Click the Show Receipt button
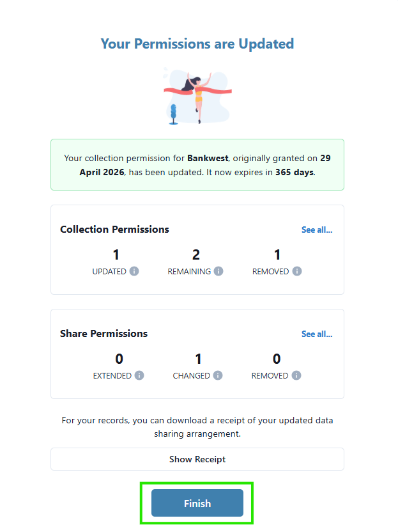 [197, 459]
